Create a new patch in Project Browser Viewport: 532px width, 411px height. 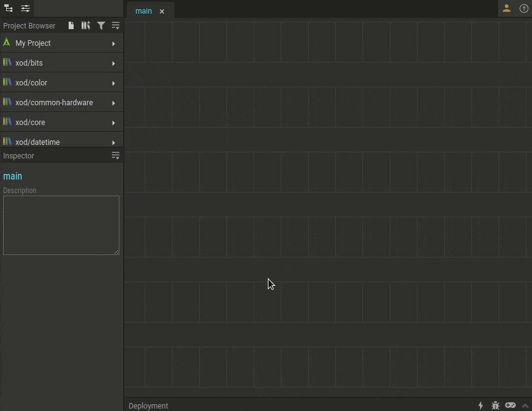point(71,25)
